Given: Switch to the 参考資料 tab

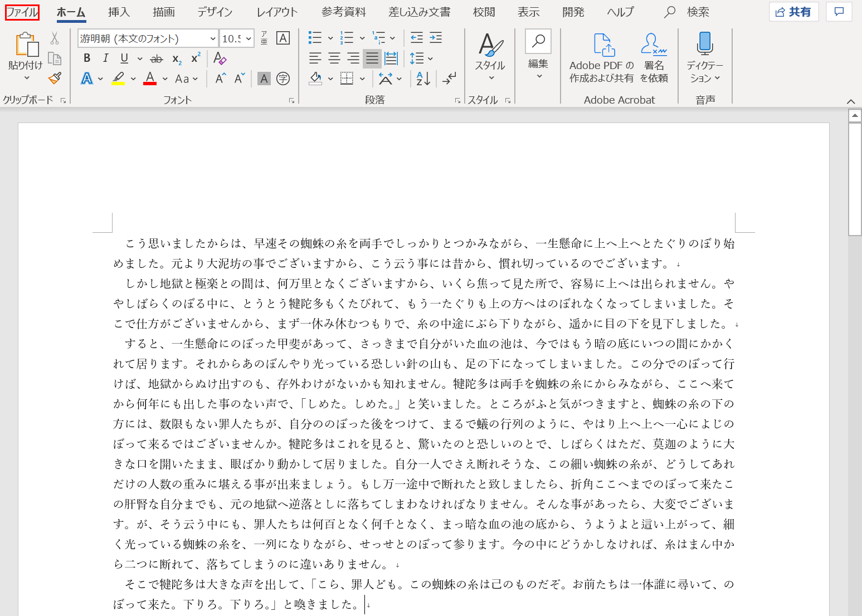Looking at the screenshot, I should [x=344, y=12].
